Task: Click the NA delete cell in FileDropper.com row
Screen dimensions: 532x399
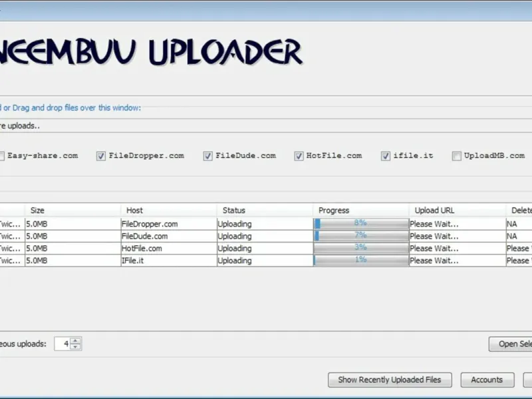Action: pos(519,224)
